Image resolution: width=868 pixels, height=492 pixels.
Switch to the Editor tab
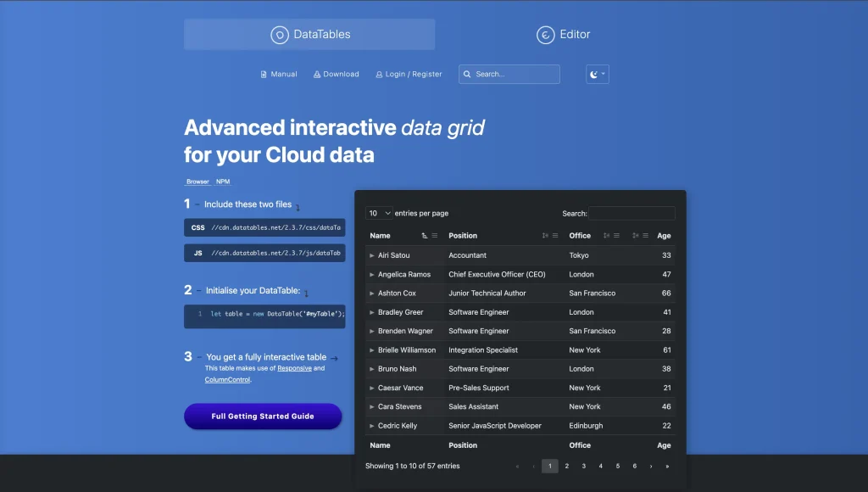(564, 35)
